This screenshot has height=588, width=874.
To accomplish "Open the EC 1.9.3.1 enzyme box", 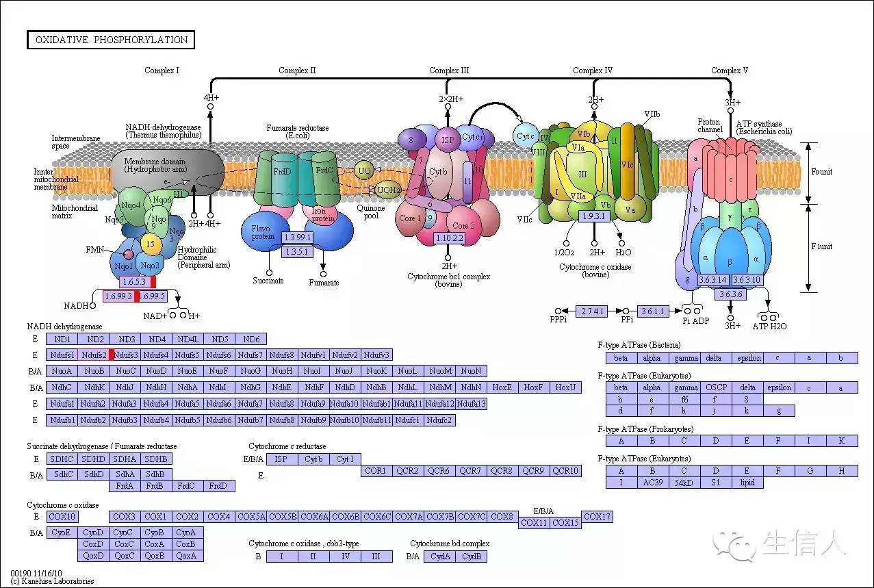I will click(x=594, y=216).
